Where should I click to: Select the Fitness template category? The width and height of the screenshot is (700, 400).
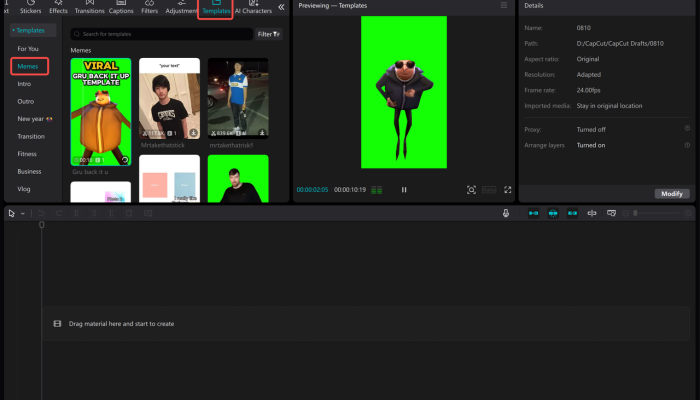(x=27, y=154)
